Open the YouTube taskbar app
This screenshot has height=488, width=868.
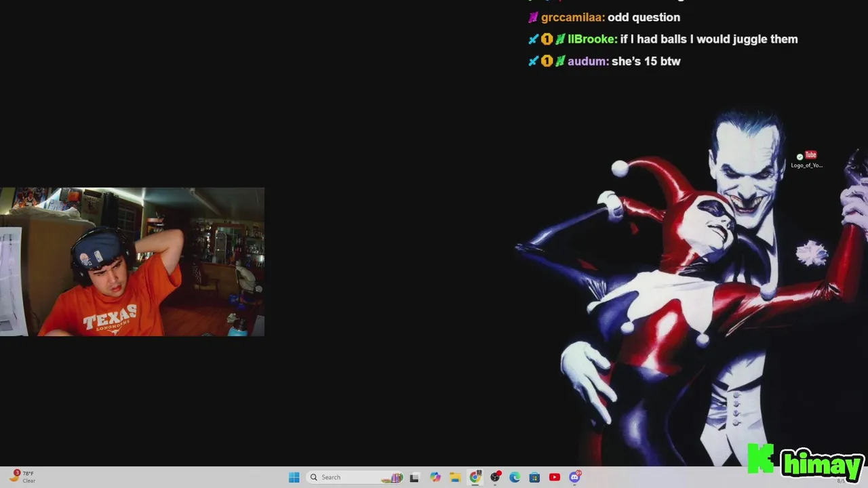[x=555, y=477]
